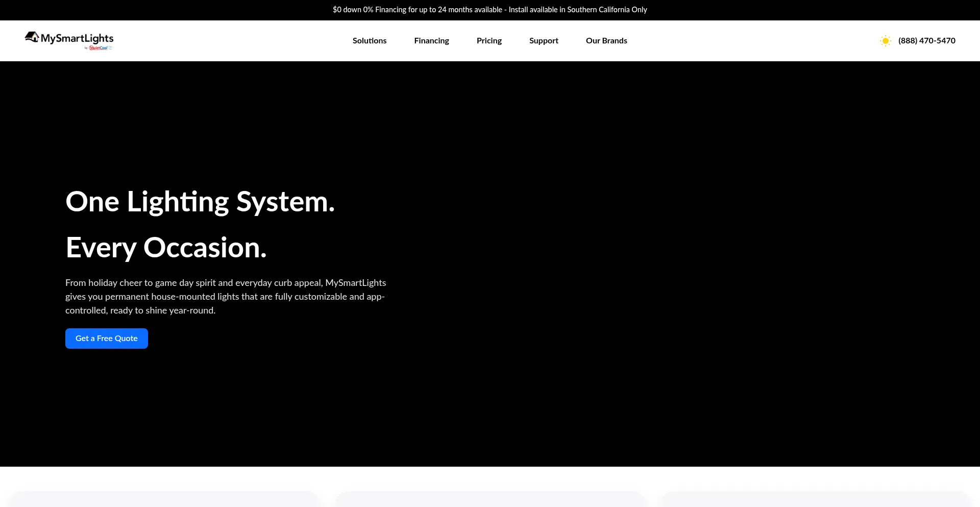Select Our Brands in the navigation

coord(606,41)
